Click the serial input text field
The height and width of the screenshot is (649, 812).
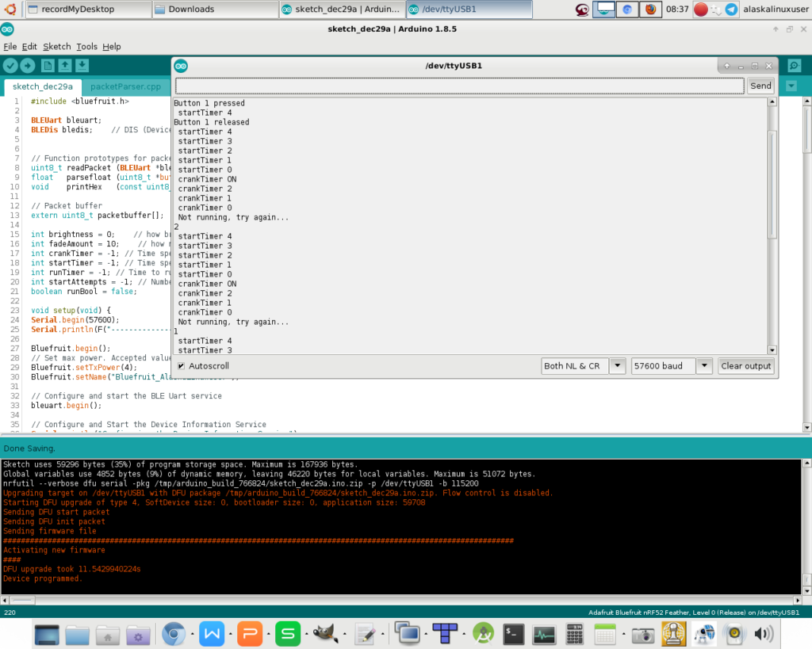click(x=459, y=86)
